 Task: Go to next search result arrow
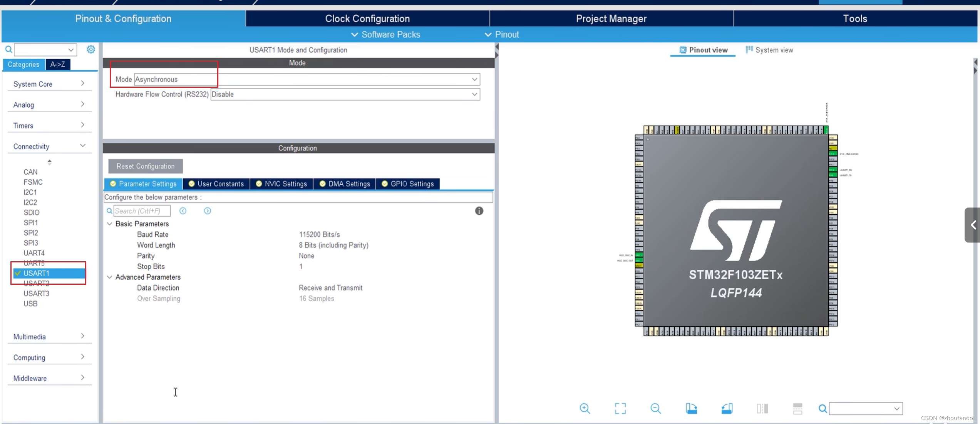(207, 211)
